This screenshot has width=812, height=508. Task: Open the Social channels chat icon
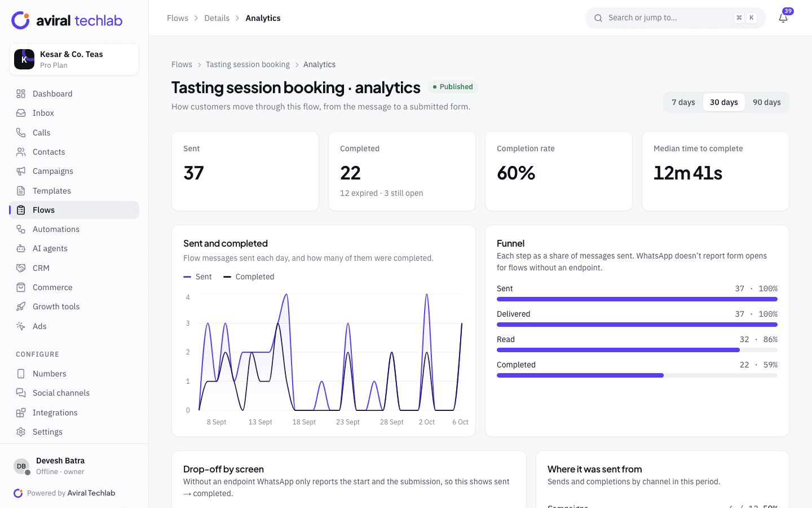coord(21,393)
